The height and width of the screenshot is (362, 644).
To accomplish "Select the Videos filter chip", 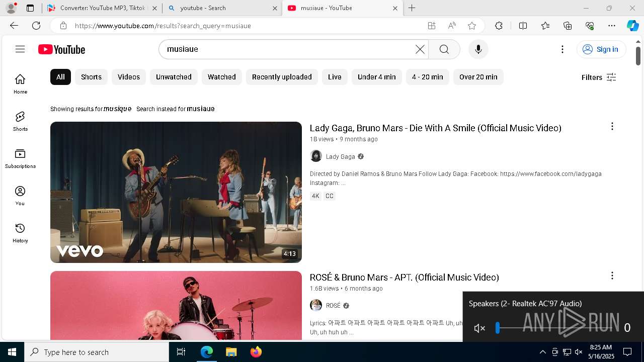I will tap(129, 77).
